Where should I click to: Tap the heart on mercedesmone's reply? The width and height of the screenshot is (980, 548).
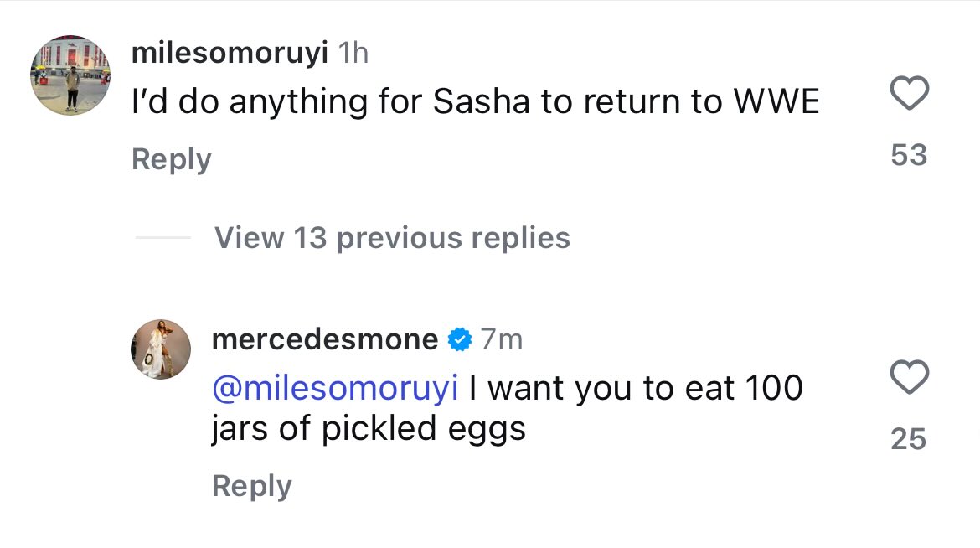tap(909, 377)
